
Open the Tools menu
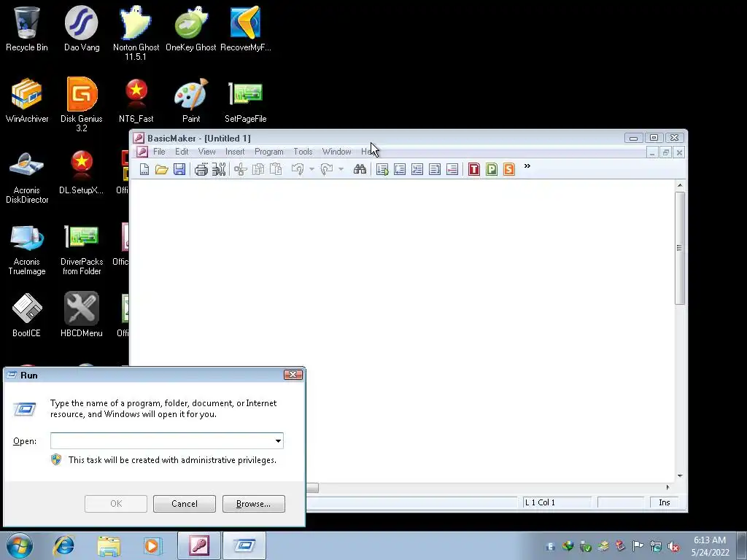click(x=303, y=152)
